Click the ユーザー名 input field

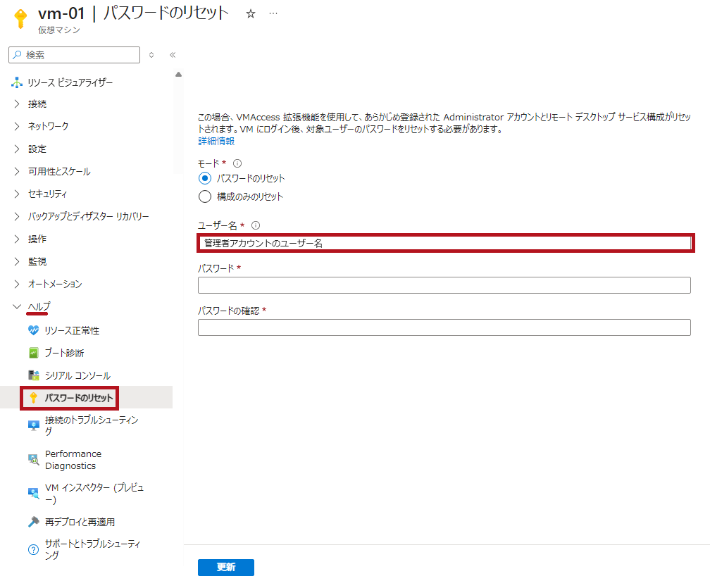coord(444,243)
